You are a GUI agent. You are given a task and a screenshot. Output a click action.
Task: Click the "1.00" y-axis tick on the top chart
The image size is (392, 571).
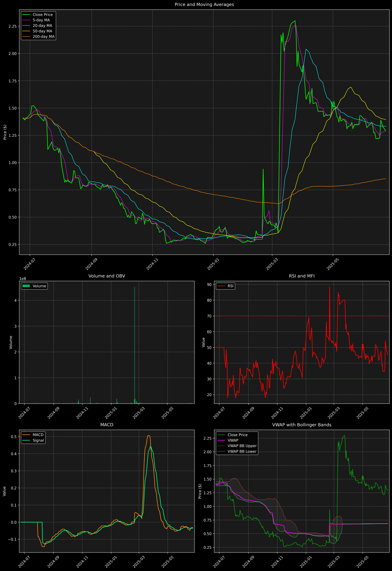pyautogui.click(x=13, y=163)
